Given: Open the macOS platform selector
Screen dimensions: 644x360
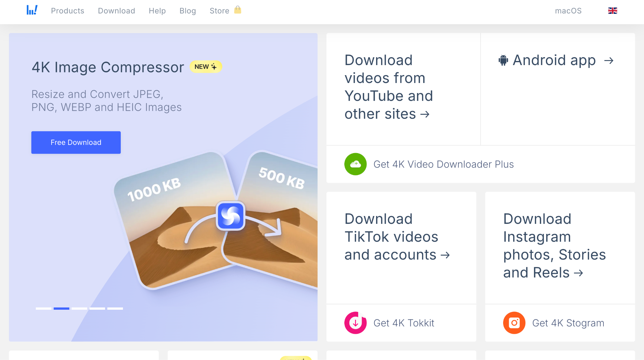Looking at the screenshot, I should (568, 10).
